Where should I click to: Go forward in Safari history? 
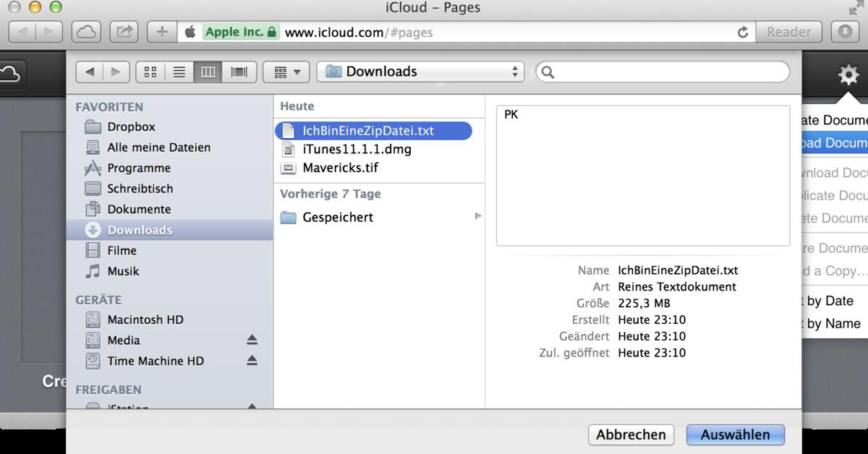[x=49, y=32]
